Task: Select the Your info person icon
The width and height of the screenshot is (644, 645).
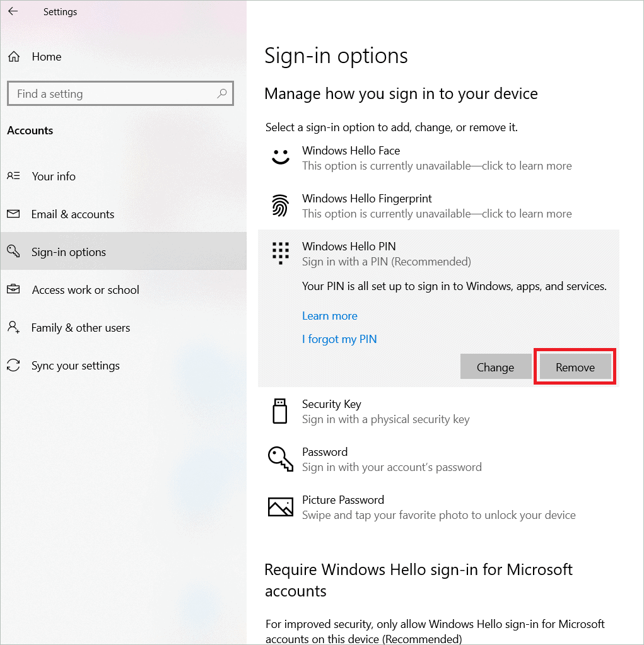Action: click(13, 176)
